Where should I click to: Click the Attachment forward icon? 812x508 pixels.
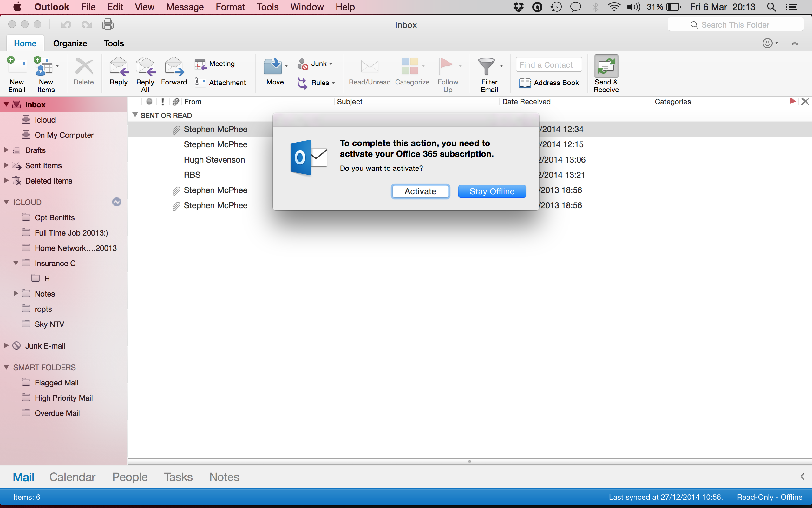200,82
